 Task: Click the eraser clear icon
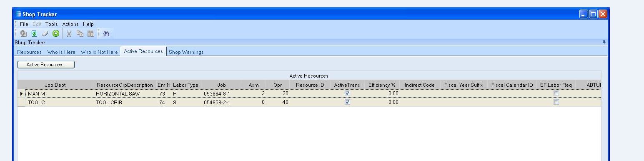pos(45,34)
